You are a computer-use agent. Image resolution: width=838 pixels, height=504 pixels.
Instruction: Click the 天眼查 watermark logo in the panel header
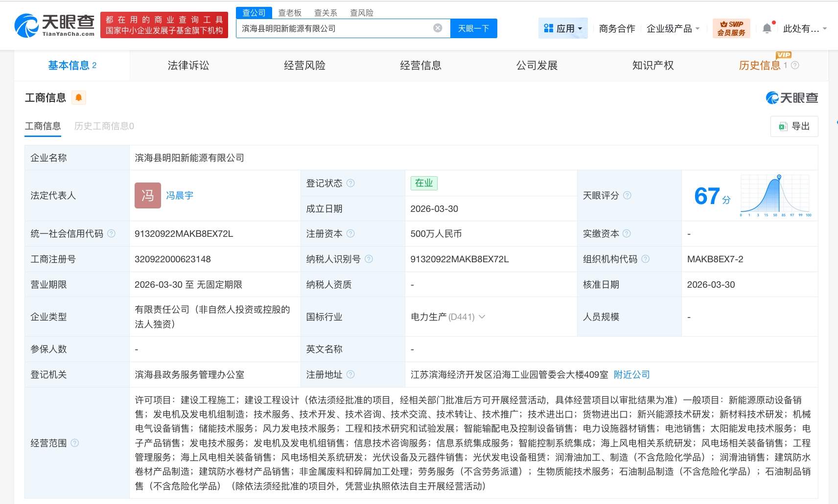click(792, 97)
